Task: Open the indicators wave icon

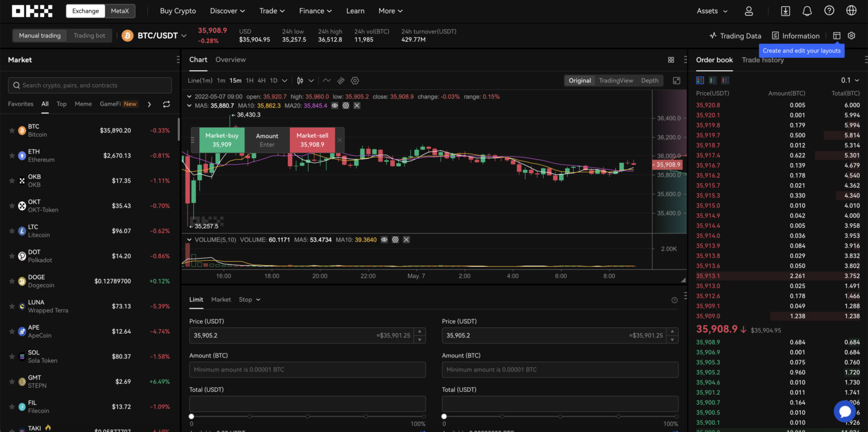Action: tap(327, 81)
